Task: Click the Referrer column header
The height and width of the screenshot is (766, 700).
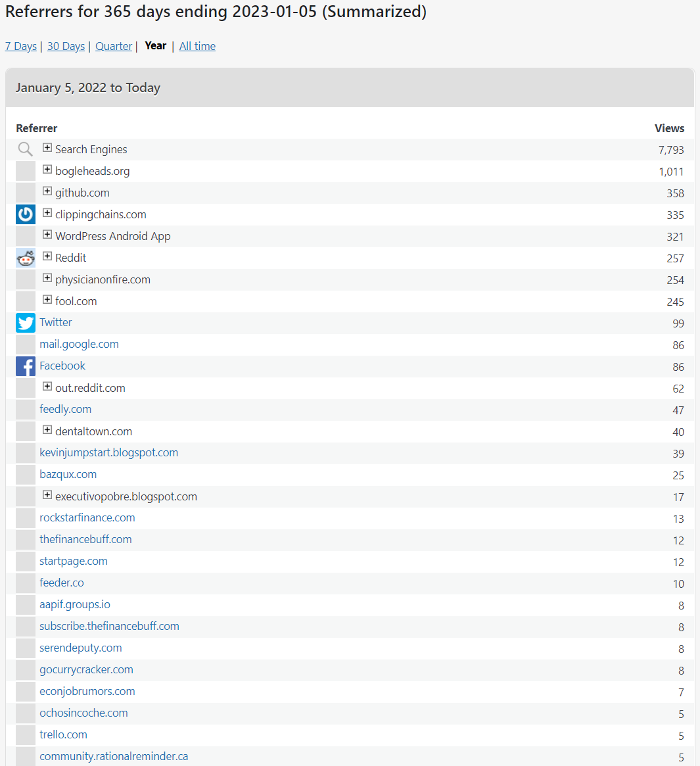Action: coord(37,128)
